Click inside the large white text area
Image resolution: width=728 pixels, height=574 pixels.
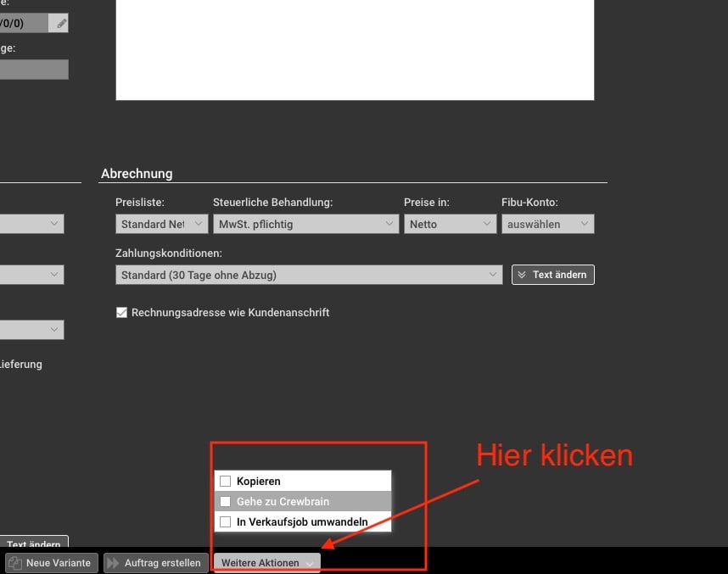355,49
